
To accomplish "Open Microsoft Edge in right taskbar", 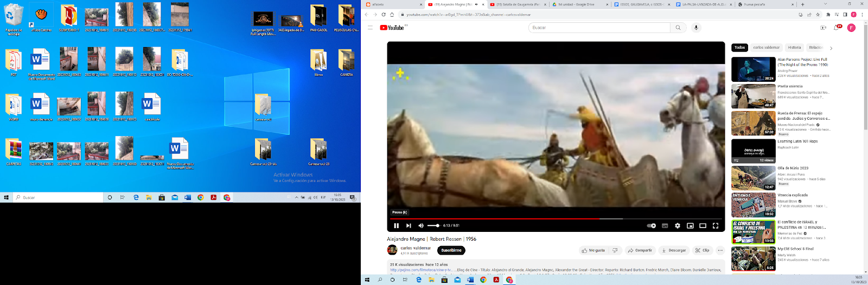I will pos(418,280).
